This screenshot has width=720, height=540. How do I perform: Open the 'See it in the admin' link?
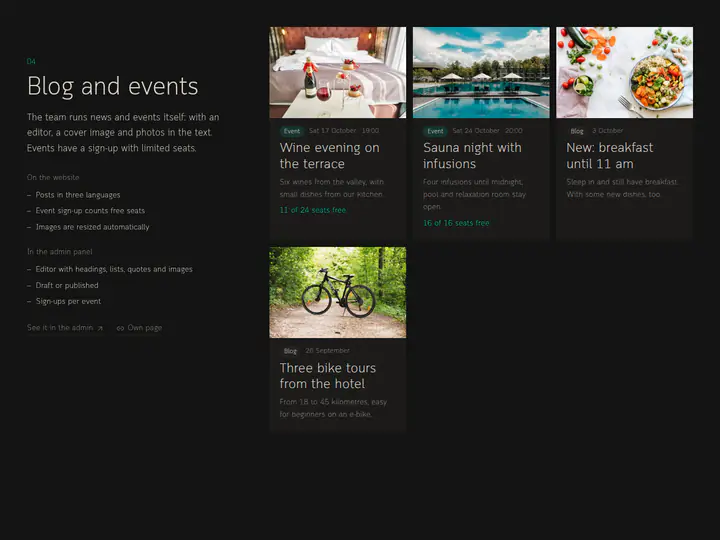click(x=65, y=327)
